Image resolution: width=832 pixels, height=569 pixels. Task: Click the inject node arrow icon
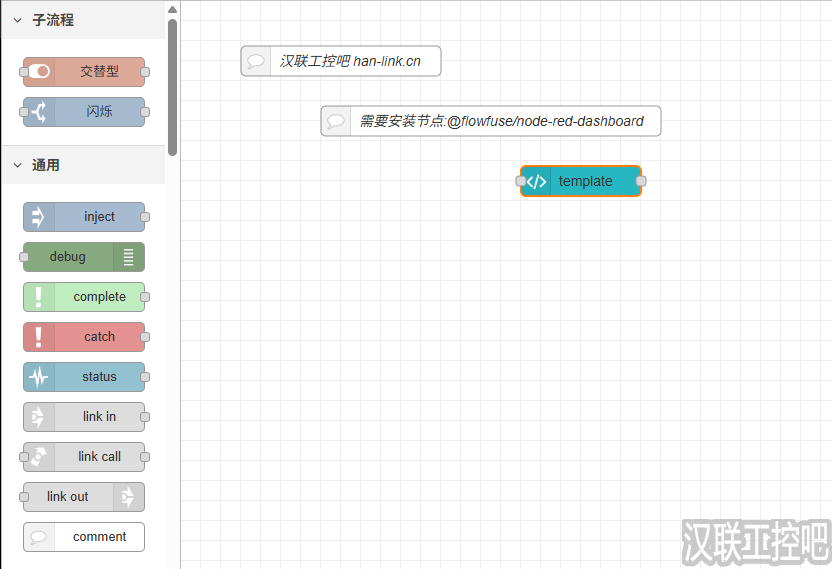tap(39, 217)
